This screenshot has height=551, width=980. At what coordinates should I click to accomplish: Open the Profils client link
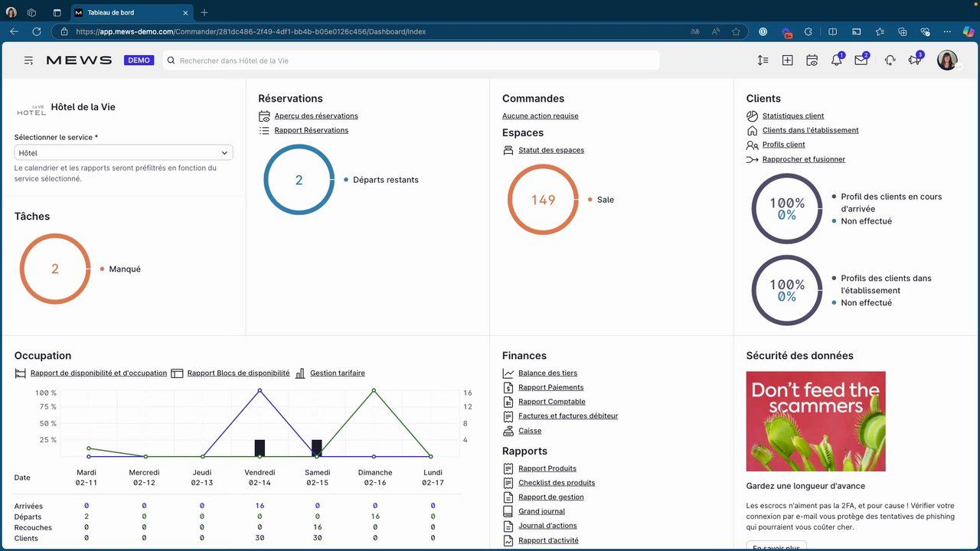tap(784, 145)
